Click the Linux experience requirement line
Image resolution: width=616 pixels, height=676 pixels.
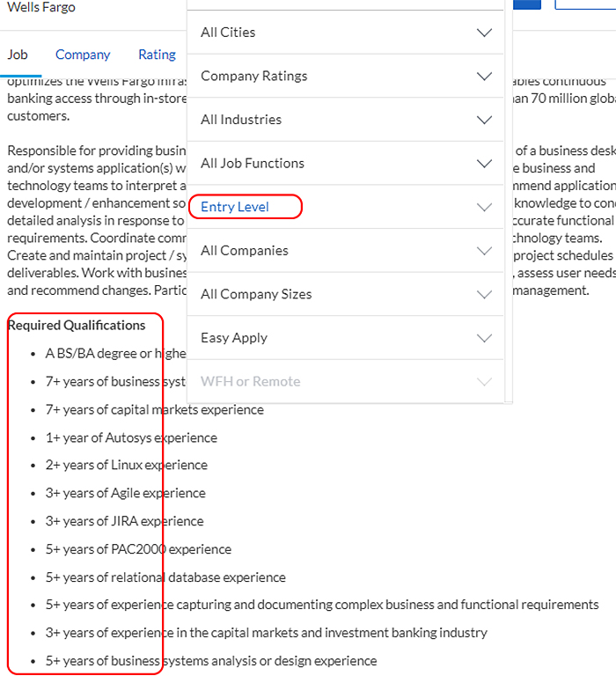pyautogui.click(x=126, y=465)
